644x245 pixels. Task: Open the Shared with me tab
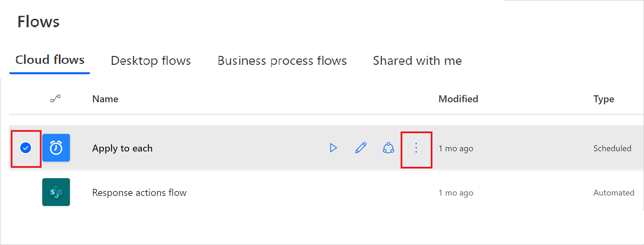pos(417,61)
